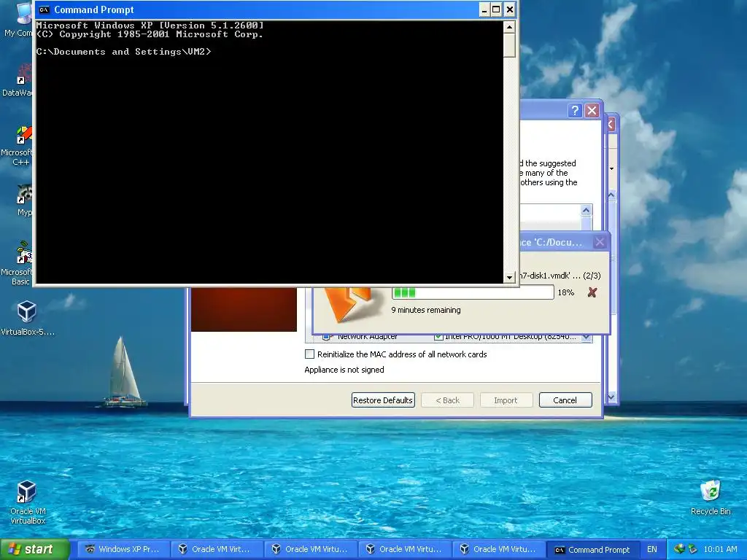Click the Command Prompt scroll down arrow
Screen dimensions: 747x560
click(509, 277)
